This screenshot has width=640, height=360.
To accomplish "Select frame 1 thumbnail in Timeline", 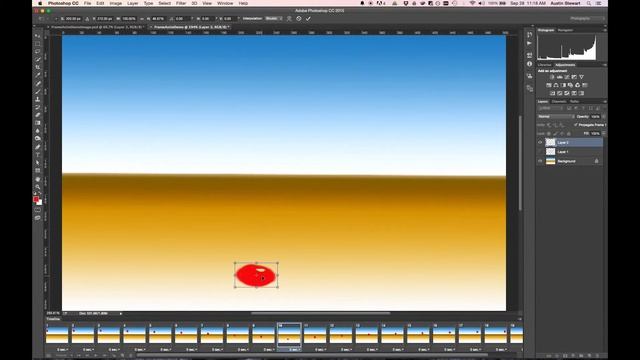I will coord(57,334).
